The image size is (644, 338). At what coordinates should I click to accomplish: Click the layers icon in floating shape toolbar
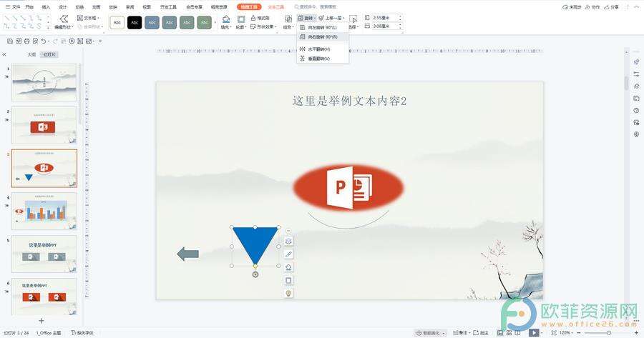tap(288, 242)
